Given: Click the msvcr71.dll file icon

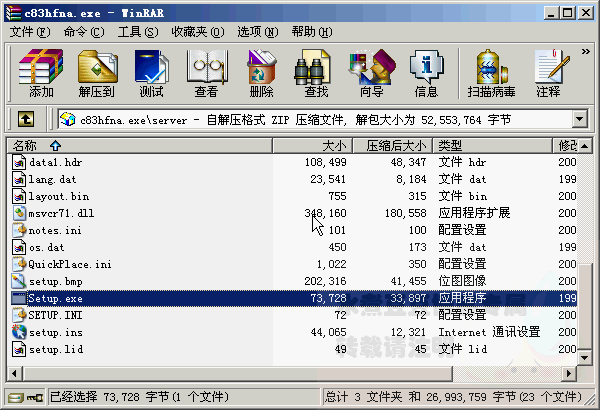Looking at the screenshot, I should click(x=19, y=213).
